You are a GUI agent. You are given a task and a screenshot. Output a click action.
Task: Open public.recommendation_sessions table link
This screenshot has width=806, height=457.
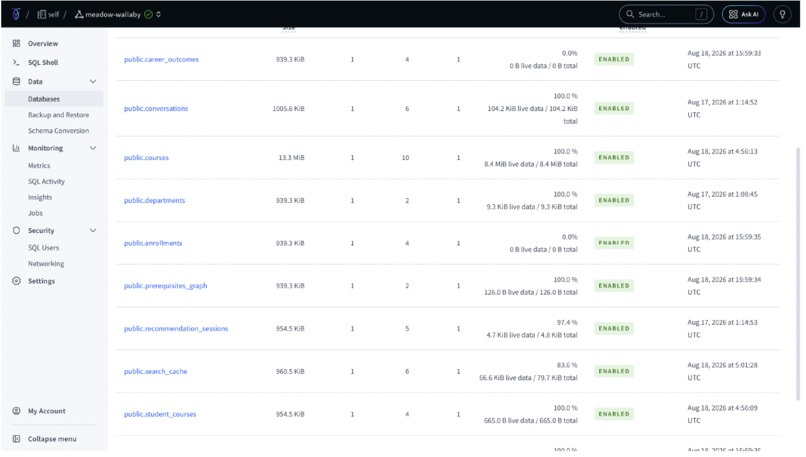tap(176, 328)
